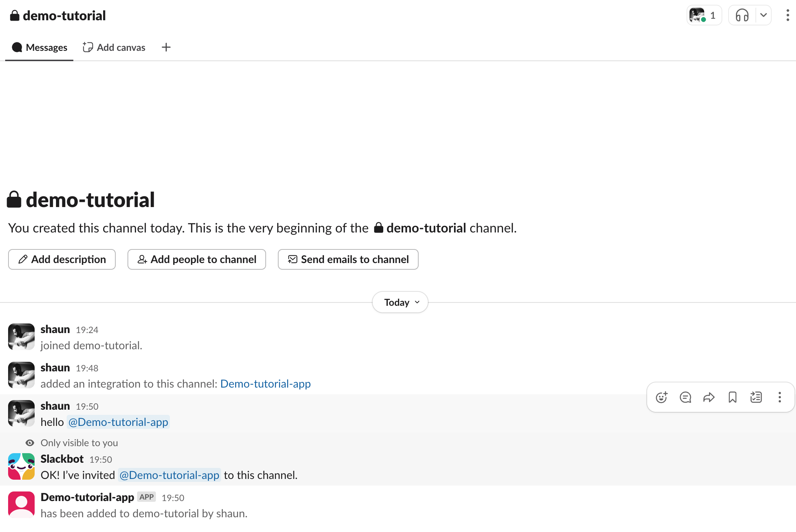
Task: Start a huddle with headphones icon
Action: point(742,15)
